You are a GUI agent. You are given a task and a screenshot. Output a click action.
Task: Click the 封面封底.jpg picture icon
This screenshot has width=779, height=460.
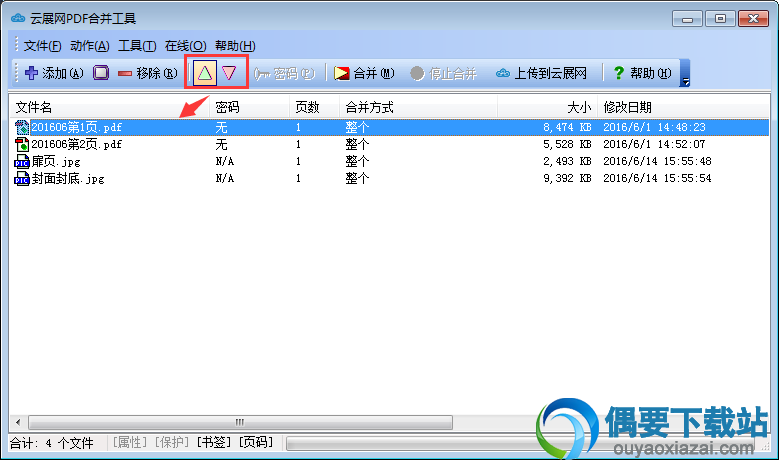pyautogui.click(x=22, y=178)
